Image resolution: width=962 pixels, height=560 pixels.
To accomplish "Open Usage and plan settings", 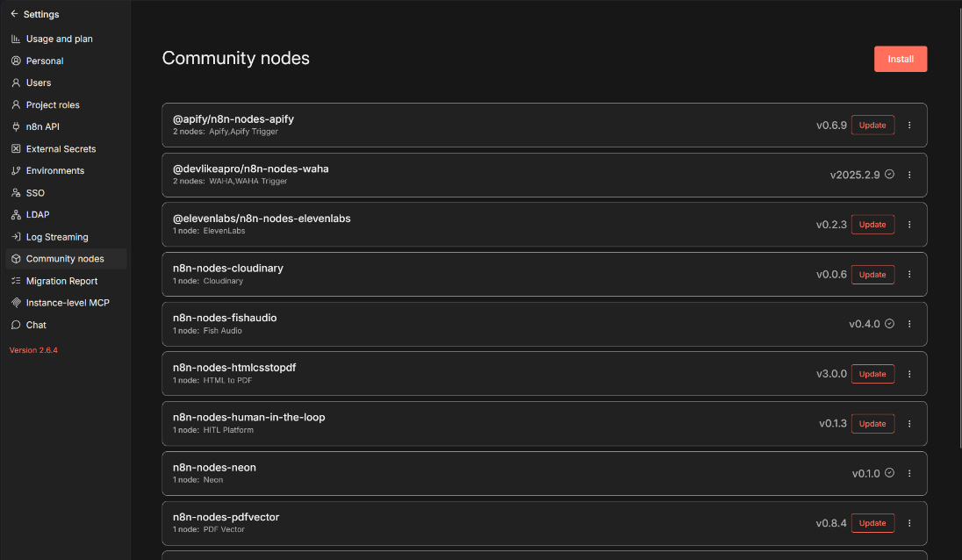I will [x=66, y=39].
